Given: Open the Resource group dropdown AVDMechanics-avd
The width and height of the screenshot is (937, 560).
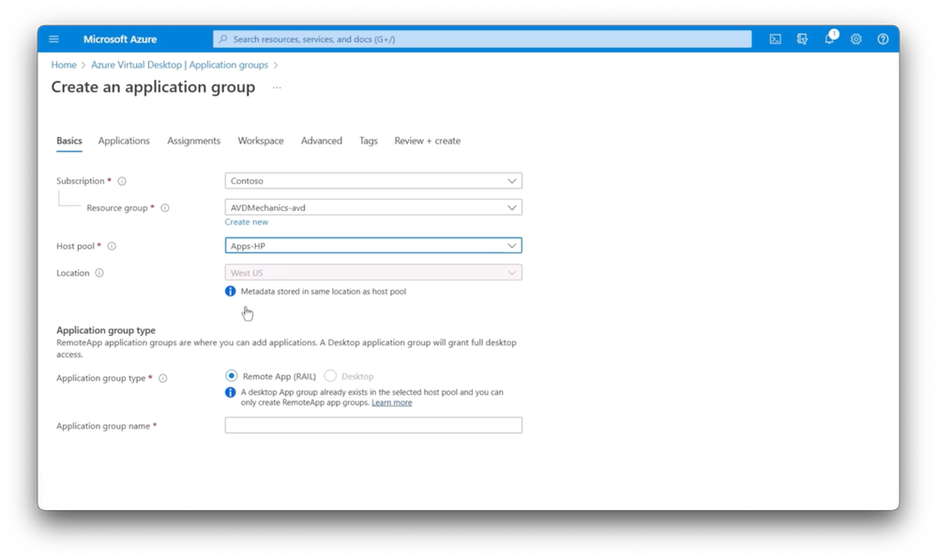Looking at the screenshot, I should point(373,207).
